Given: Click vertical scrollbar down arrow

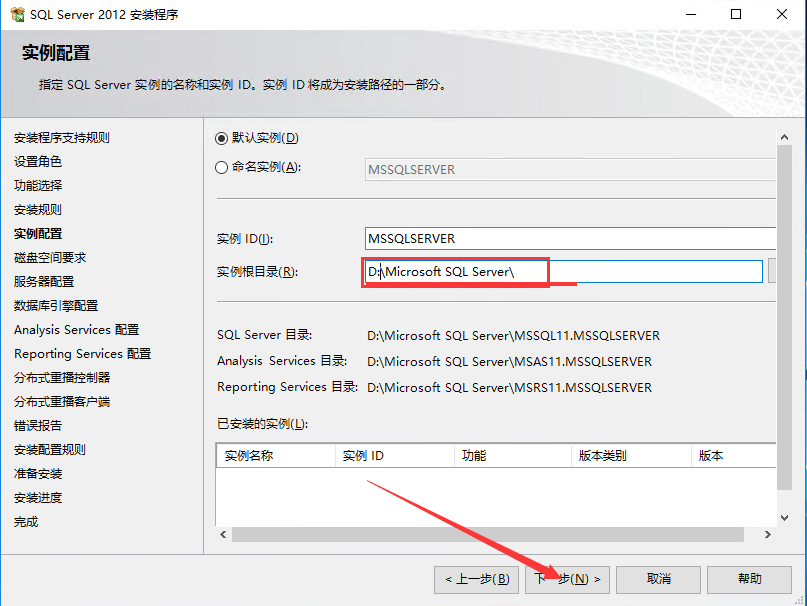Looking at the screenshot, I should [784, 517].
